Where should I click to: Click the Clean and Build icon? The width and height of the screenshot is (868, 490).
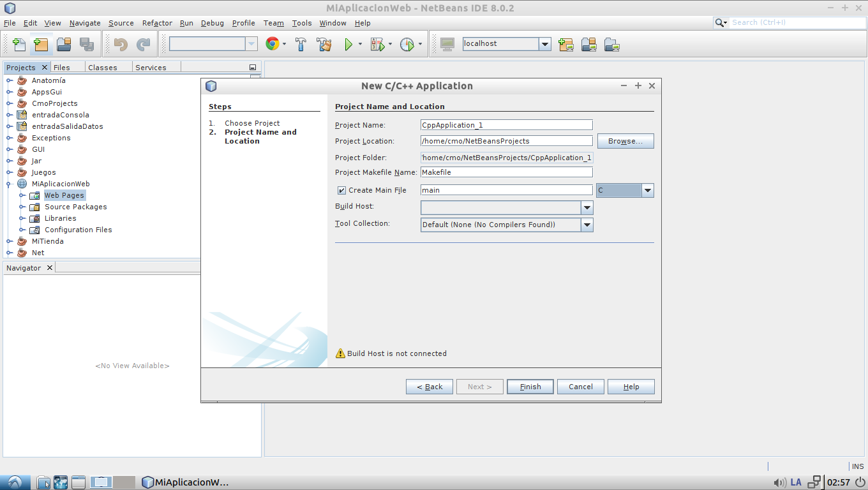coord(324,44)
